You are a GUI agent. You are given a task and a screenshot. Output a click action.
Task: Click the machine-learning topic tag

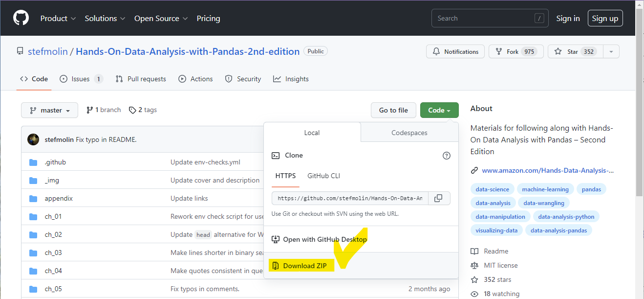click(545, 189)
